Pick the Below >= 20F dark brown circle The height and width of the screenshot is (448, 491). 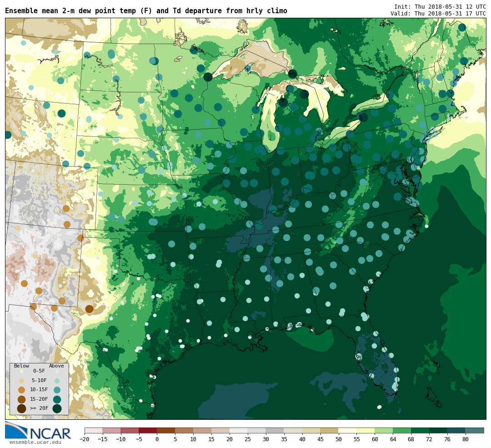(x=21, y=408)
